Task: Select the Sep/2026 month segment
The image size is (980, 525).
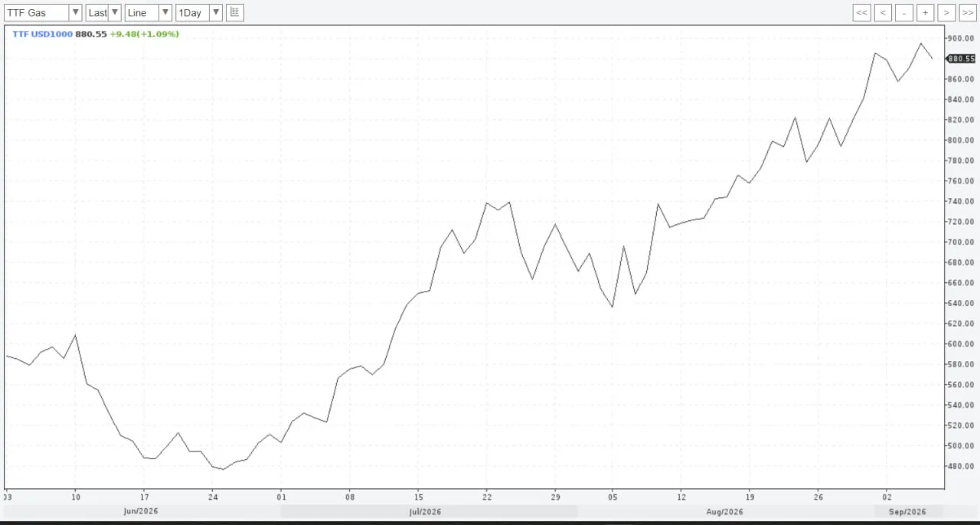Action: click(x=908, y=511)
